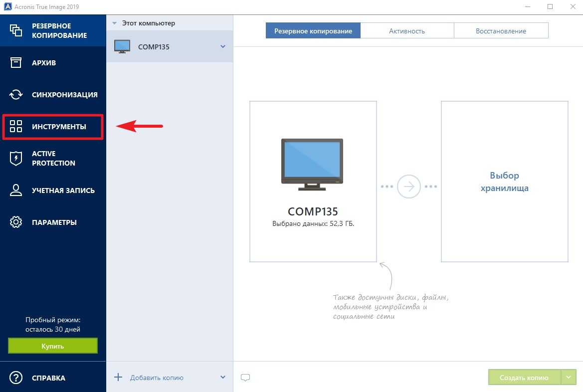Image resolution: width=583 pixels, height=392 pixels.
Task: Click the Инструменты grid icon
Action: coord(15,126)
